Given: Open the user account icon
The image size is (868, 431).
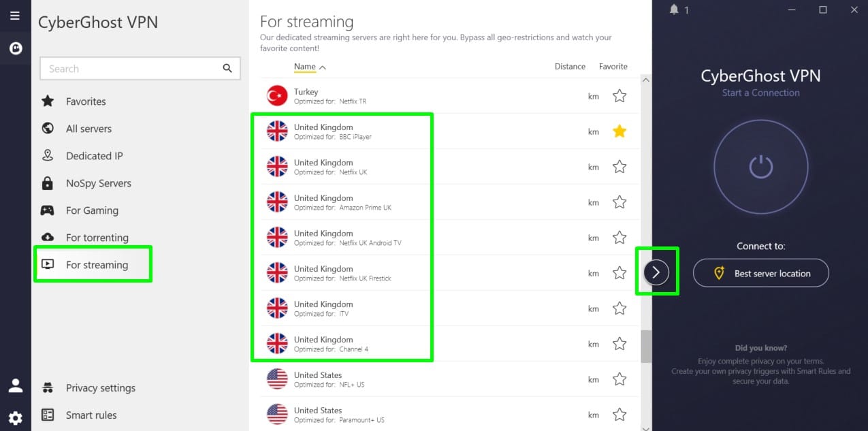Looking at the screenshot, I should (x=15, y=386).
